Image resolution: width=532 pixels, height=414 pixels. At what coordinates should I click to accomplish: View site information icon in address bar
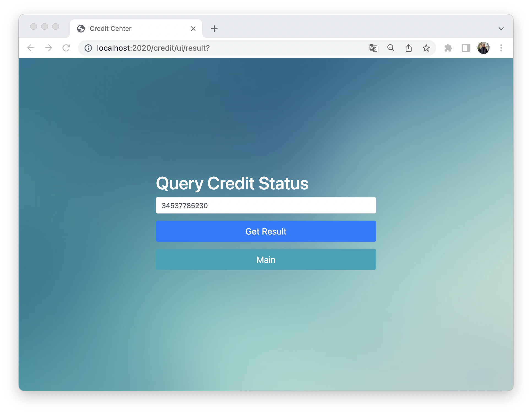click(x=88, y=48)
